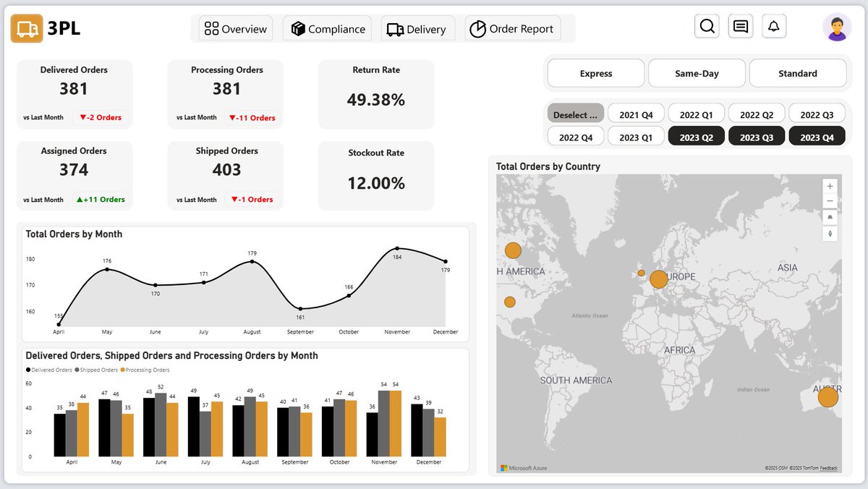The height and width of the screenshot is (489, 868).
Task: Open the Order Report view
Action: (513, 29)
